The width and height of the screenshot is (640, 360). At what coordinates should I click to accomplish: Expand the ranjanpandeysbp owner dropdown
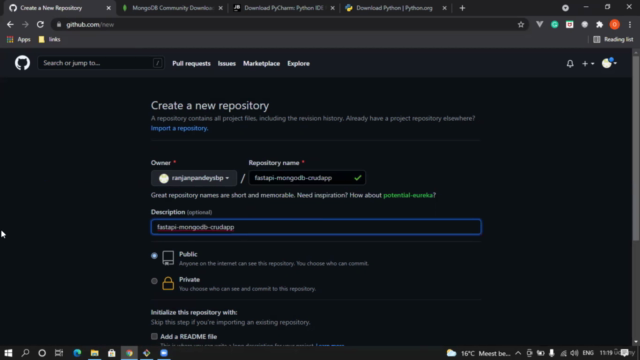[194, 178]
